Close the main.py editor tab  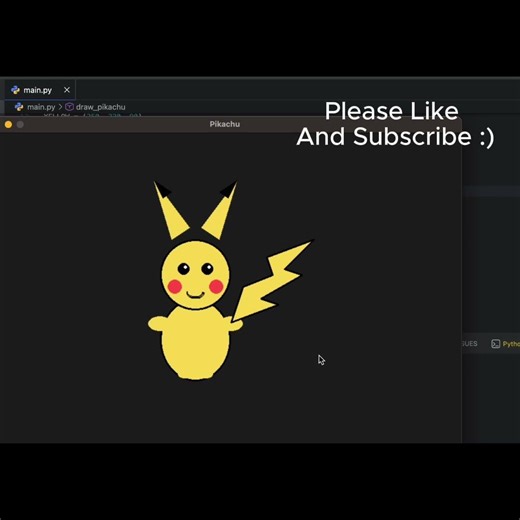point(67,90)
